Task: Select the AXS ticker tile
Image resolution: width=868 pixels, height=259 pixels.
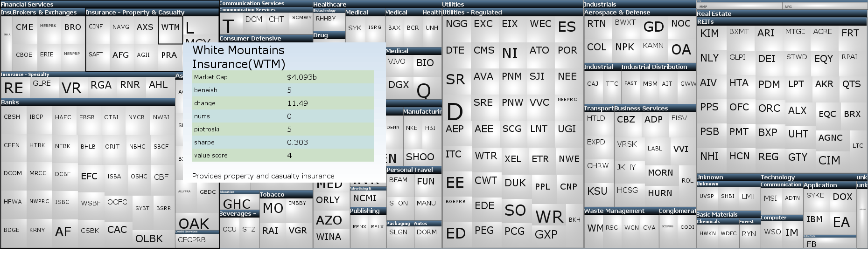Action: 145,30
